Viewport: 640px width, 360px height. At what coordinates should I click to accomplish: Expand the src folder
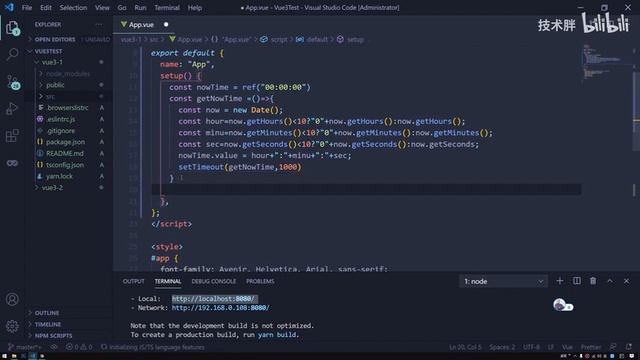pyautogui.click(x=50, y=97)
